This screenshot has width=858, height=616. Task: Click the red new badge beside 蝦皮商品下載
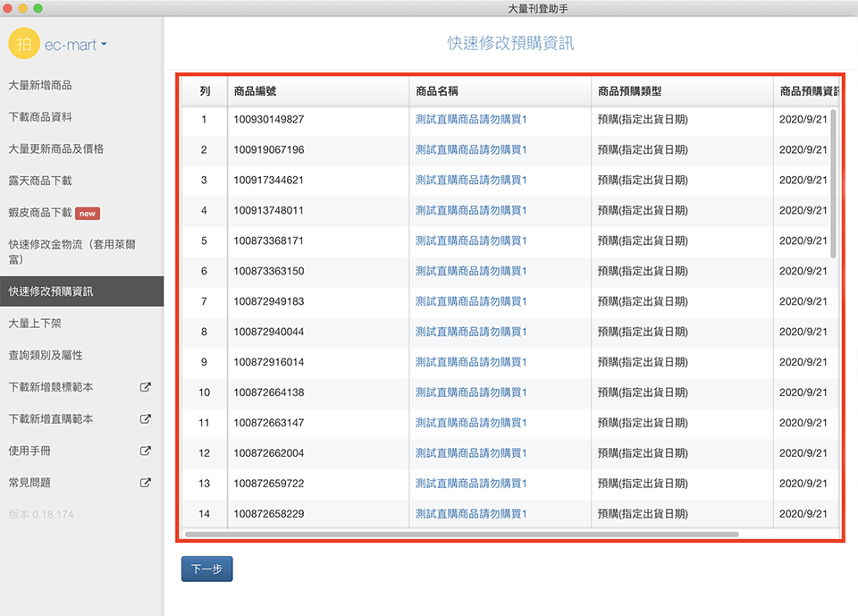pos(87,213)
